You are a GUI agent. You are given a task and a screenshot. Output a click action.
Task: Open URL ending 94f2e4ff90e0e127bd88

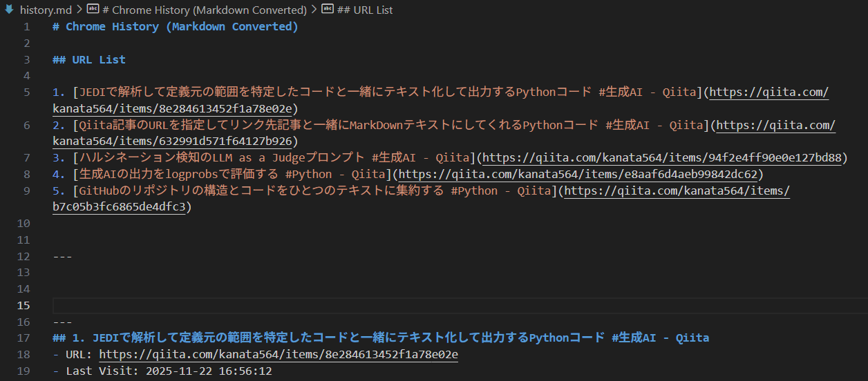tap(662, 158)
